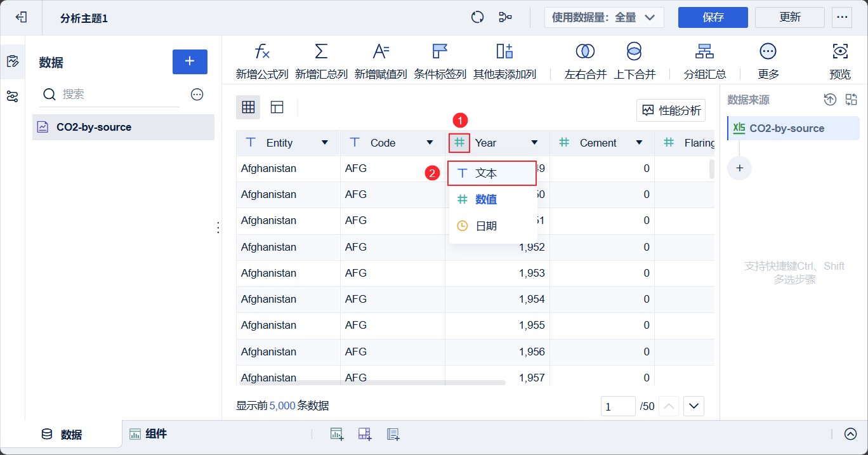Open the Entity column dropdown arrow
868x455 pixels.
(325, 143)
